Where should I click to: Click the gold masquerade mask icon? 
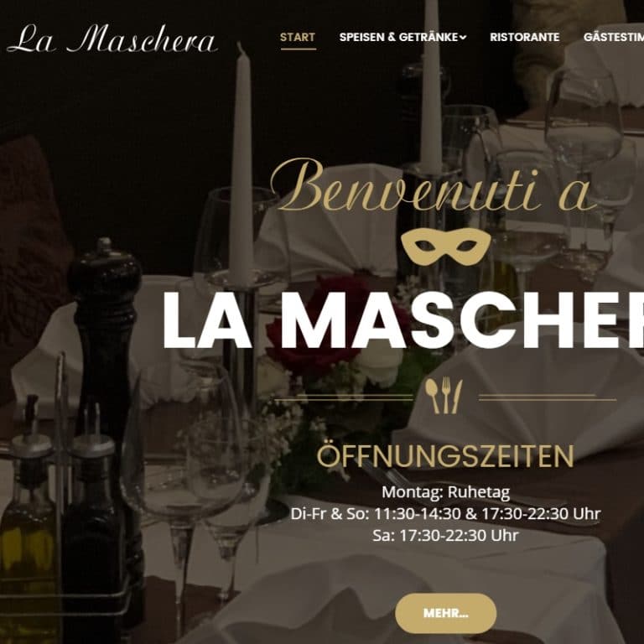[x=445, y=246]
